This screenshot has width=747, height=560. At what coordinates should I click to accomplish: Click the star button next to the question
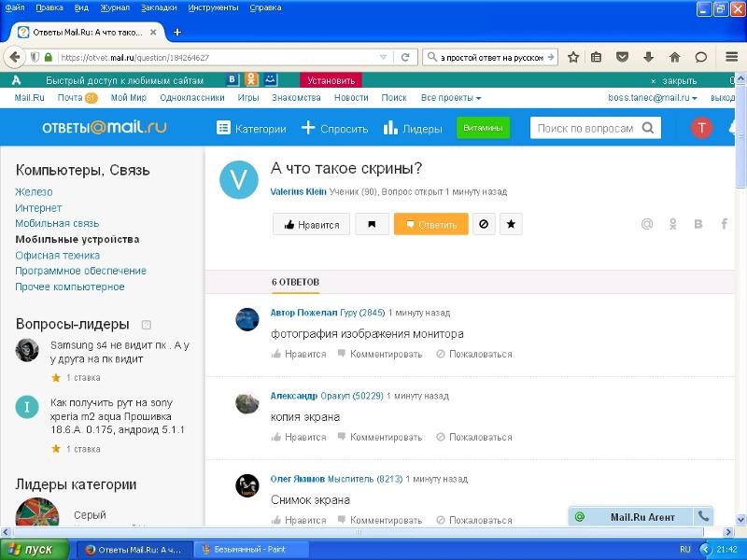point(511,224)
